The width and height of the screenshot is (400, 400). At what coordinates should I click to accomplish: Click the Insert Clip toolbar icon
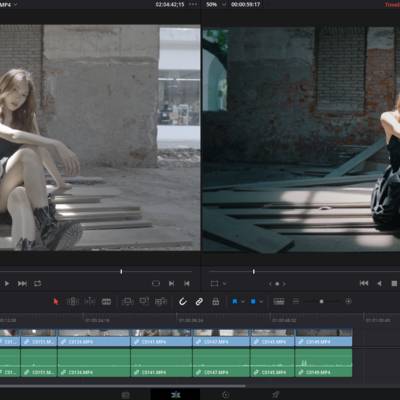(x=127, y=301)
